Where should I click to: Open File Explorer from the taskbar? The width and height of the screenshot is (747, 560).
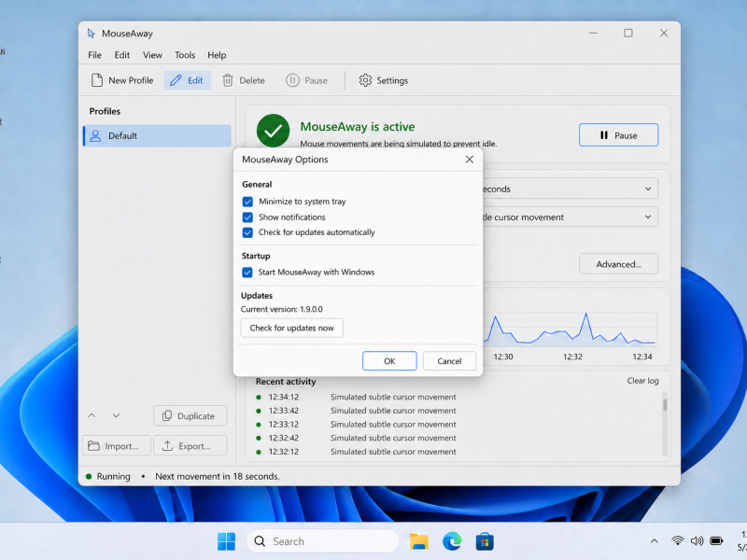(x=419, y=541)
